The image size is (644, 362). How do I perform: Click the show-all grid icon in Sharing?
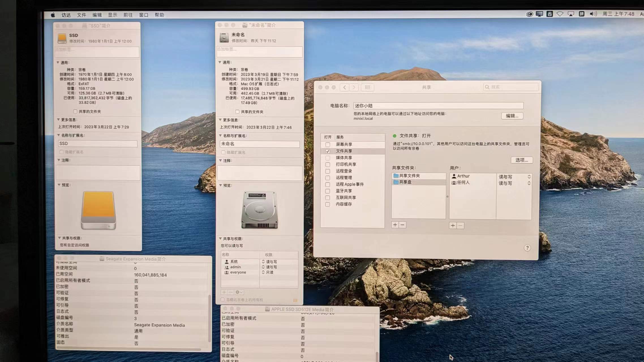pyautogui.click(x=367, y=87)
